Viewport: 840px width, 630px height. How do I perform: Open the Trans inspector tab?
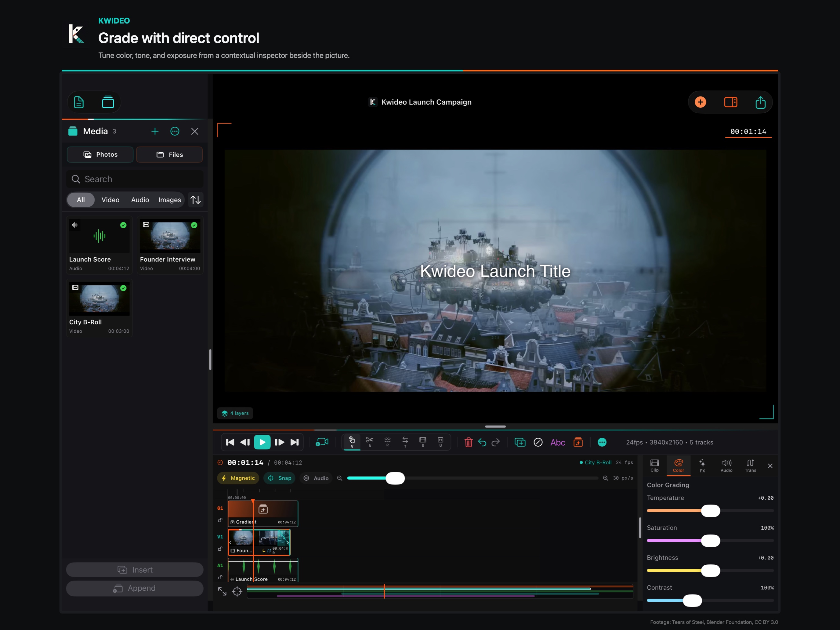click(750, 465)
